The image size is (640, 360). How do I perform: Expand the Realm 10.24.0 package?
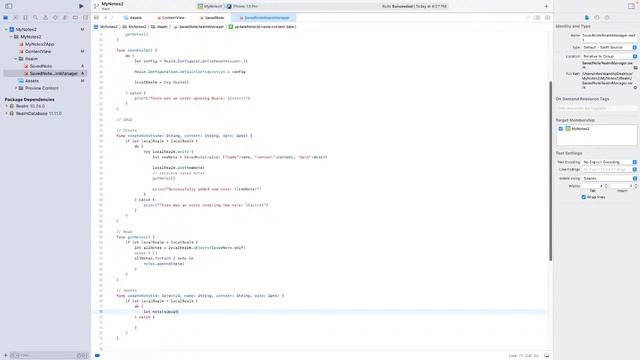[x=6, y=106]
